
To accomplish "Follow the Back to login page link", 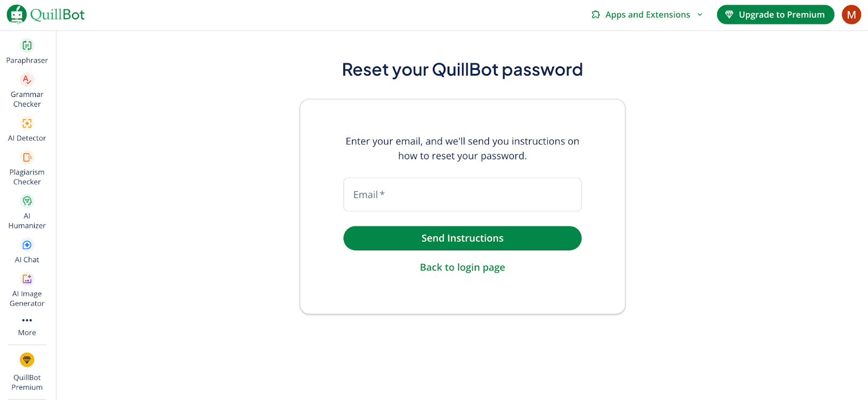I will (462, 267).
